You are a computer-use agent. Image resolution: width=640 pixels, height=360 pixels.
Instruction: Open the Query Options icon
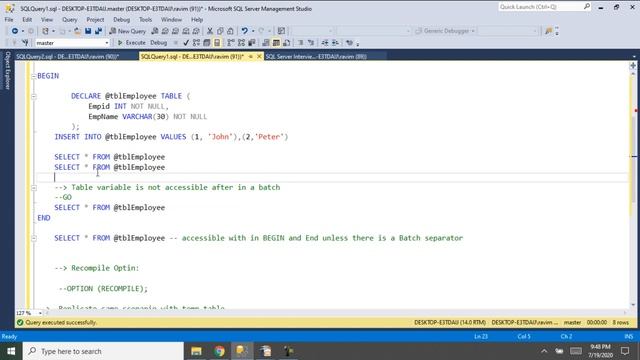pyautogui.click(x=207, y=42)
